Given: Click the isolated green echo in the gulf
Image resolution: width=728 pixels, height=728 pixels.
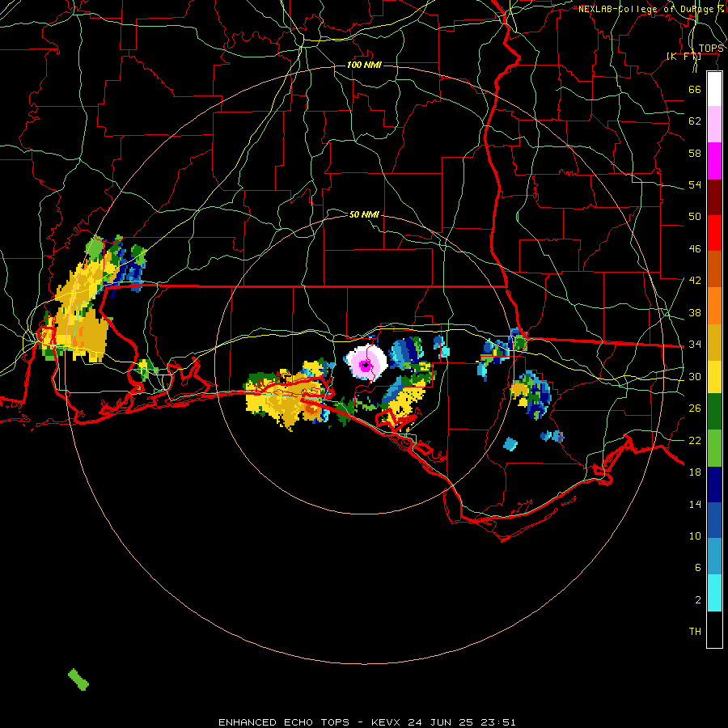Looking at the screenshot, I should pos(78,679).
